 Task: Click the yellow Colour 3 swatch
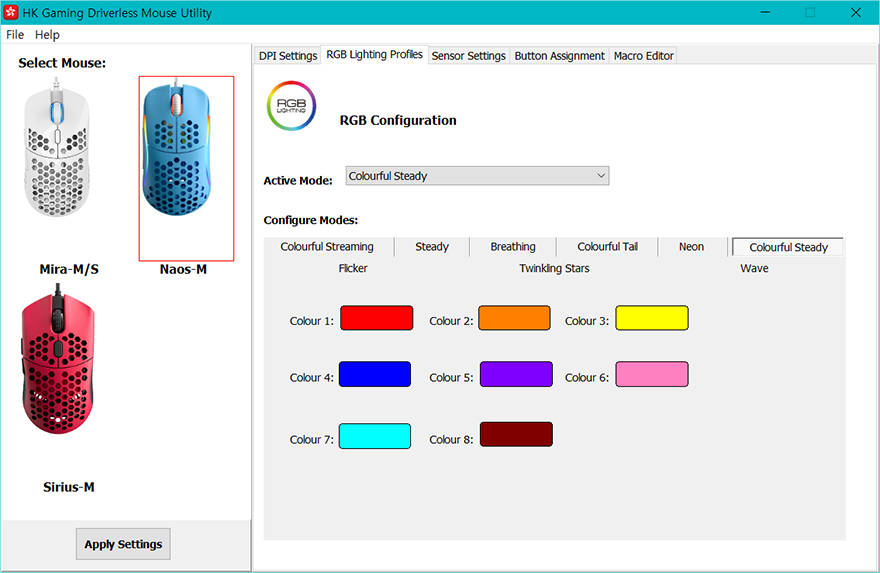pyautogui.click(x=652, y=318)
